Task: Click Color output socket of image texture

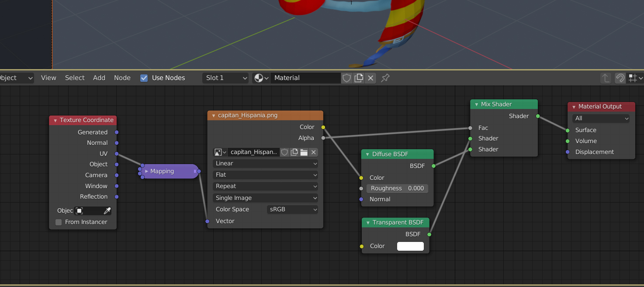Action: [x=323, y=127]
